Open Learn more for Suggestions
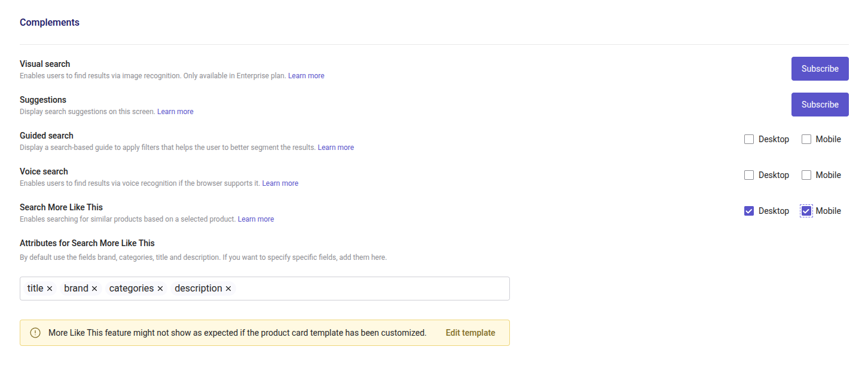 (175, 111)
